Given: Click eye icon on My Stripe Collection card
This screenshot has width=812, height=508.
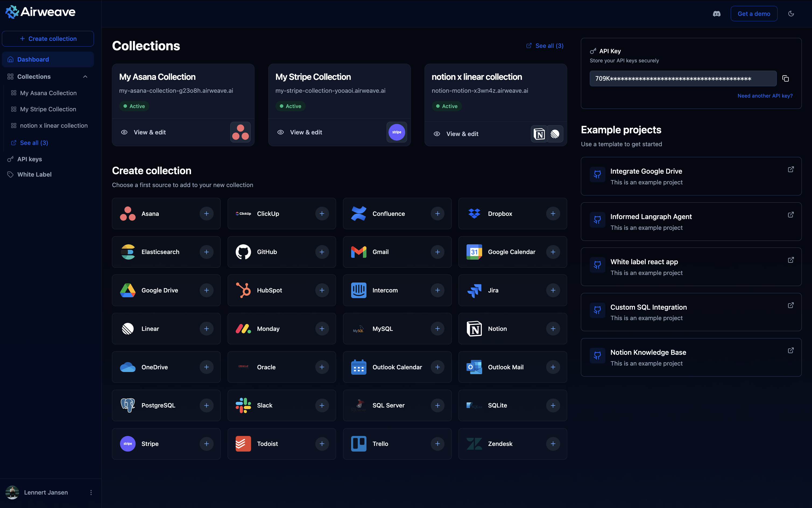Looking at the screenshot, I should click(x=280, y=132).
